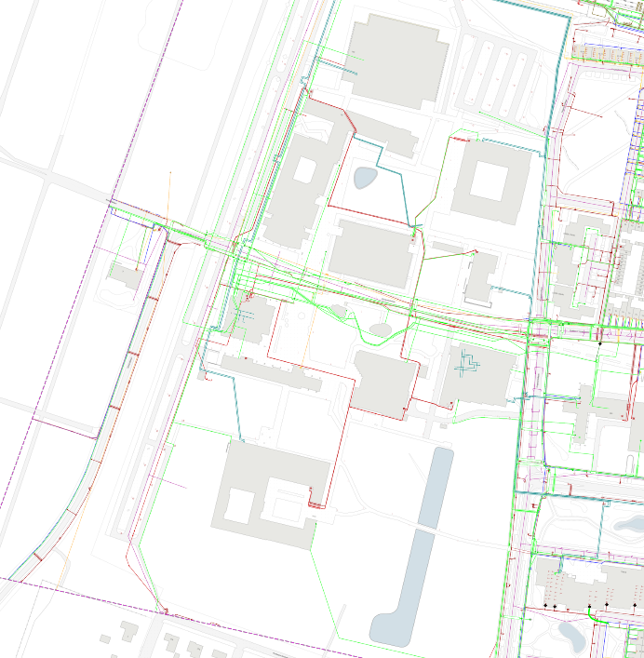Select the rectangular building below the small pond
Screen dimensions: 644x658
click(370, 253)
